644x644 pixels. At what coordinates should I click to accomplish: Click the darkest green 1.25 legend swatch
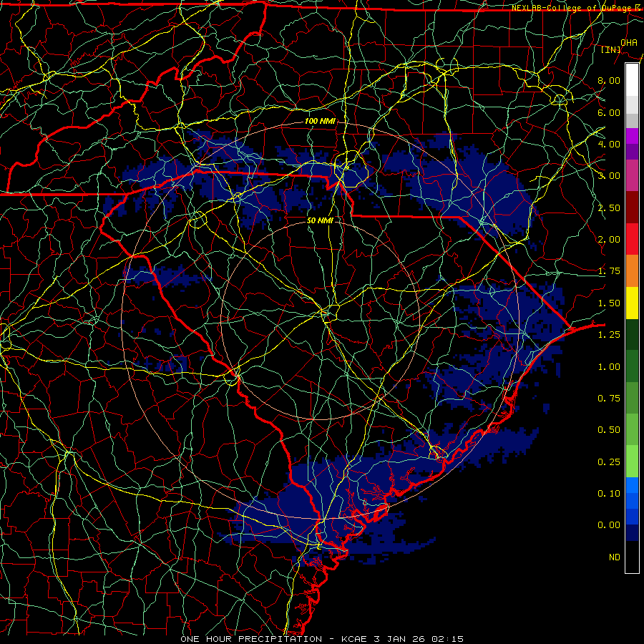click(632, 335)
